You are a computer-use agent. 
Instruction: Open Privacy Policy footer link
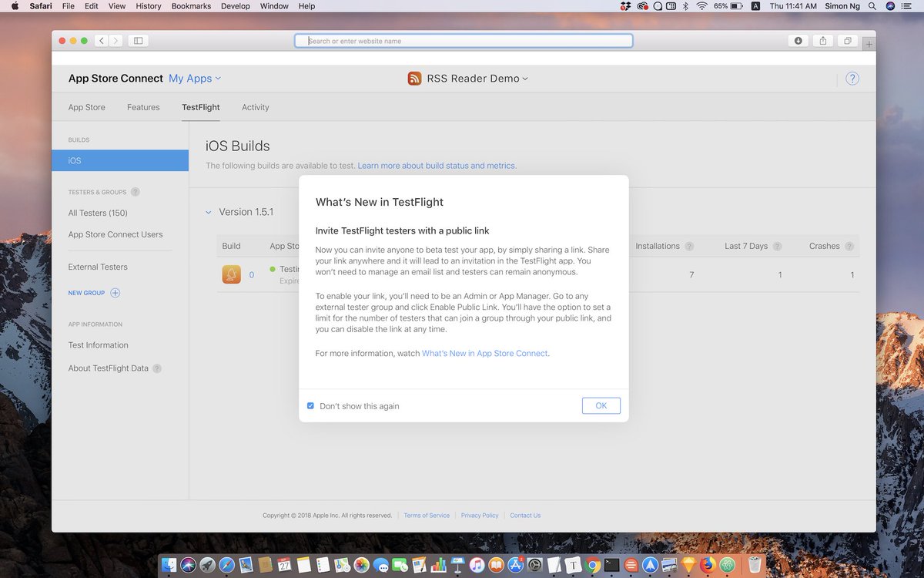480,516
